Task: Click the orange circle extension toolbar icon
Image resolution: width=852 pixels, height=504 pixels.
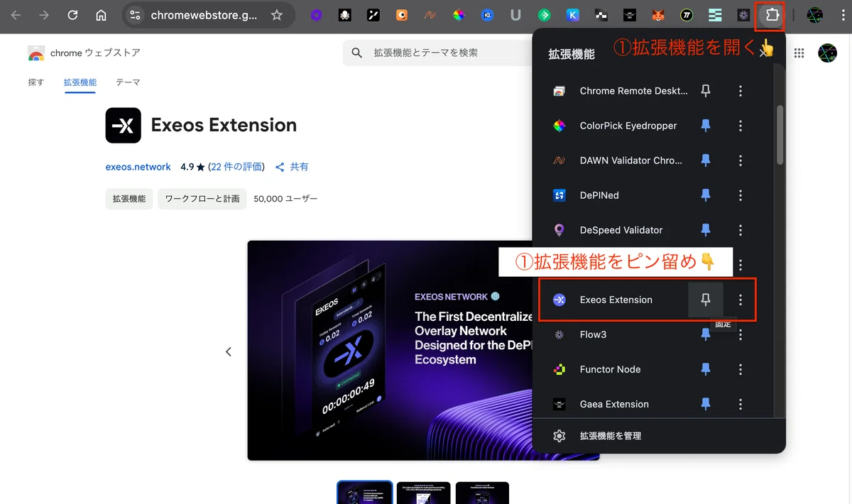Action: tap(402, 15)
